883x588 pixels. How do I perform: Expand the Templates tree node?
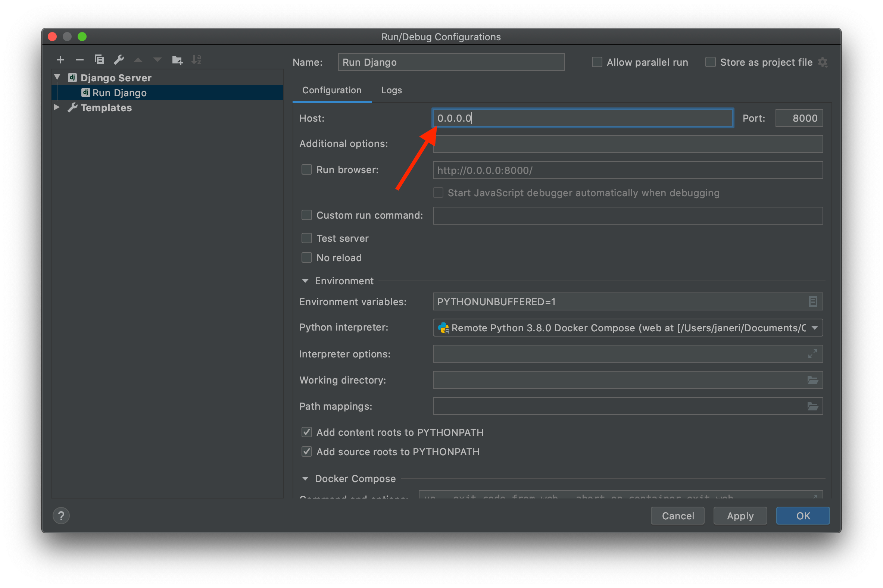tap(57, 107)
